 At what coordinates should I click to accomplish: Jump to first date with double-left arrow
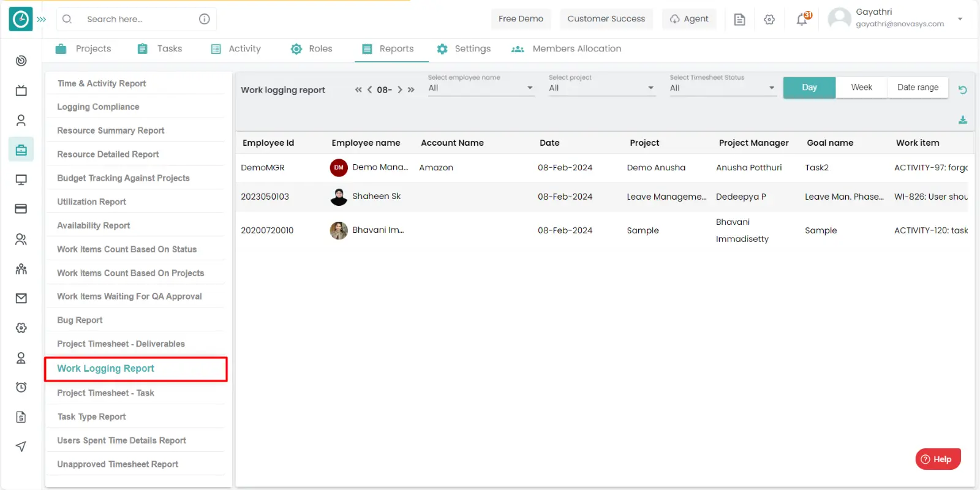pos(358,89)
